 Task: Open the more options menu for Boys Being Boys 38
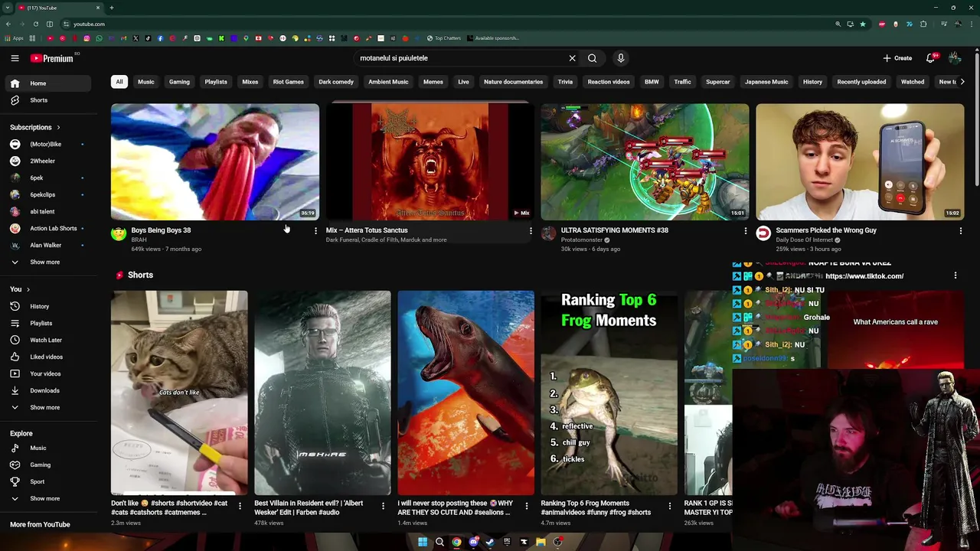(315, 230)
